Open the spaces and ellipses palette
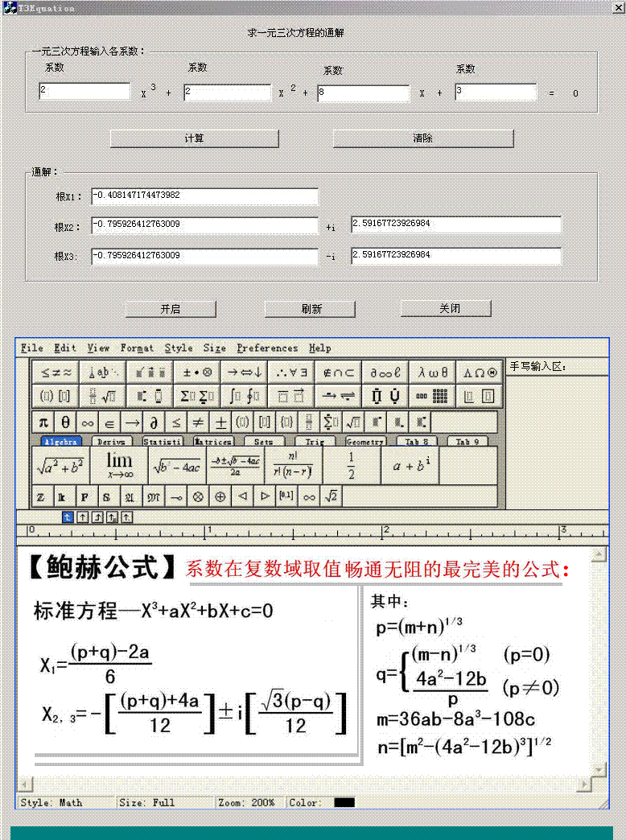This screenshot has width=626, height=840. 103,373
